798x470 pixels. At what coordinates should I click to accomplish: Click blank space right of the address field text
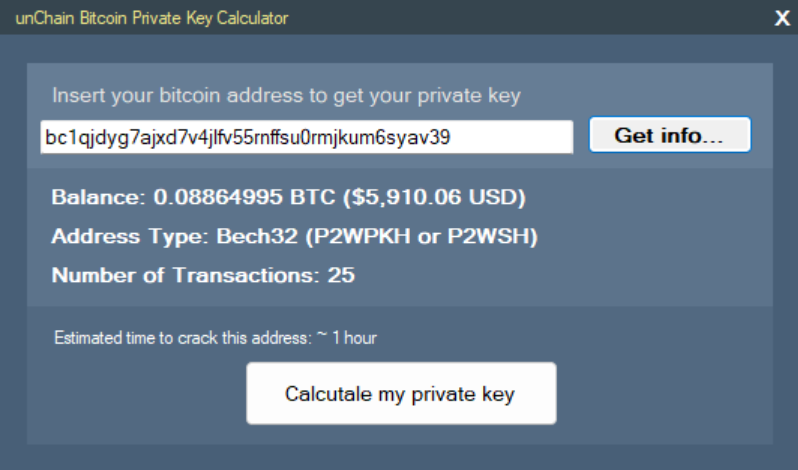pyautogui.click(x=515, y=137)
